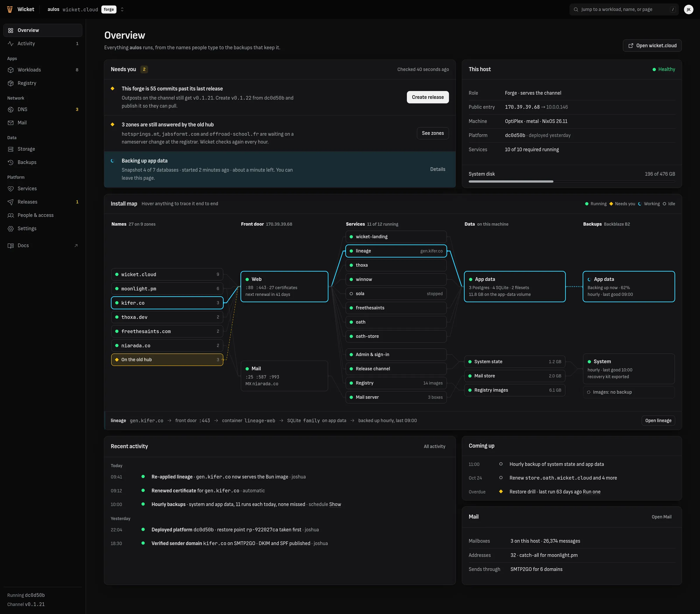
Task: Open the Overview grid icon in sidebar
Action: (10, 30)
